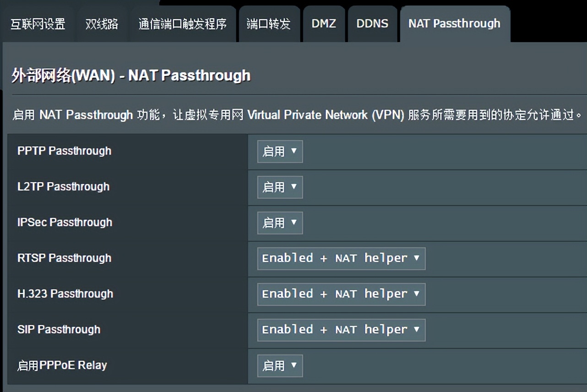The width and height of the screenshot is (587, 392).
Task: Click the SIP Passthrough label
Action: coord(59,330)
